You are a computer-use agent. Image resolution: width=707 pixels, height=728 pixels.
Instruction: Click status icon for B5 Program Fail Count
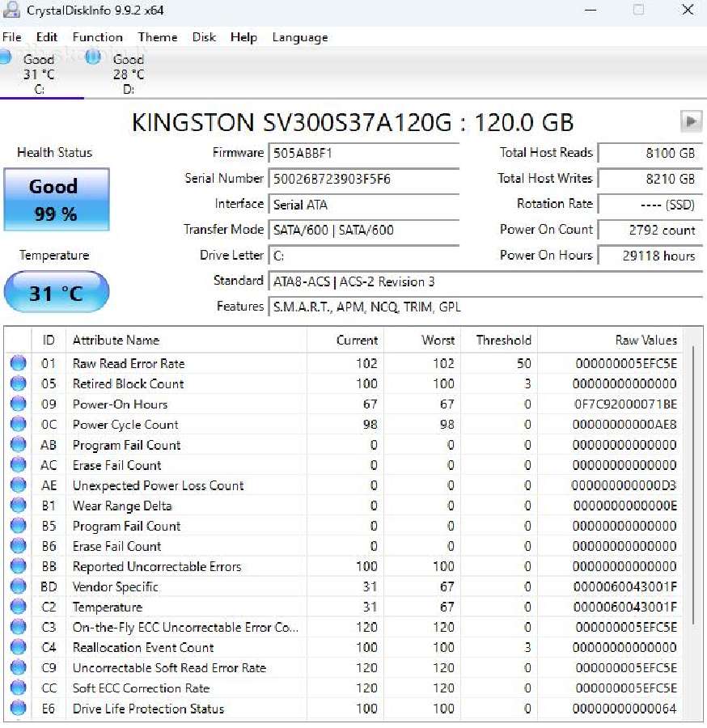pos(18,526)
